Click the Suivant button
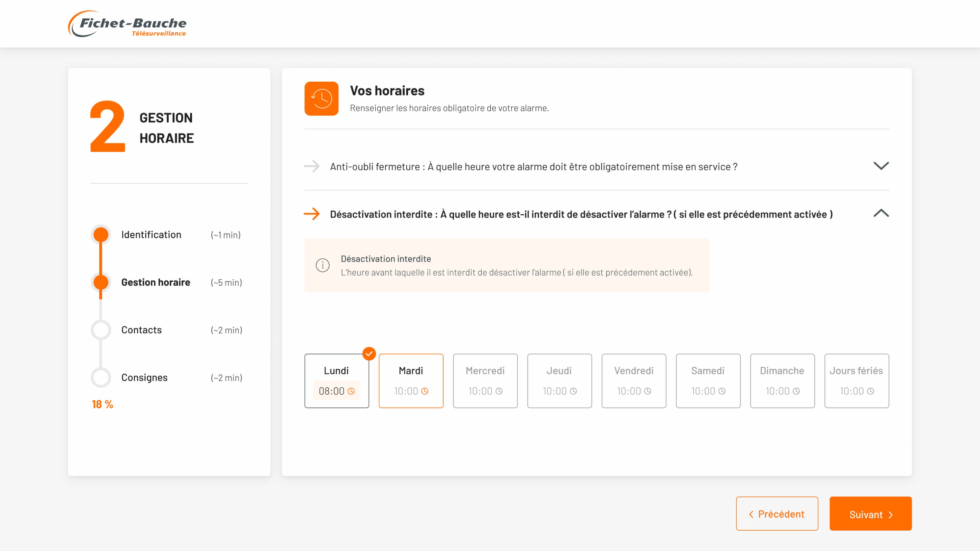Image resolution: width=980 pixels, height=551 pixels. click(x=870, y=514)
